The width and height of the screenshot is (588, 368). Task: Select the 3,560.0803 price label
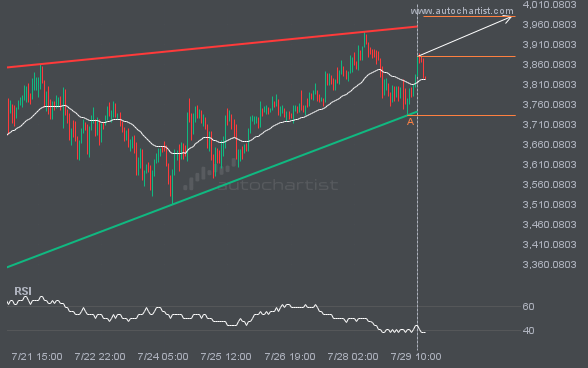point(549,185)
